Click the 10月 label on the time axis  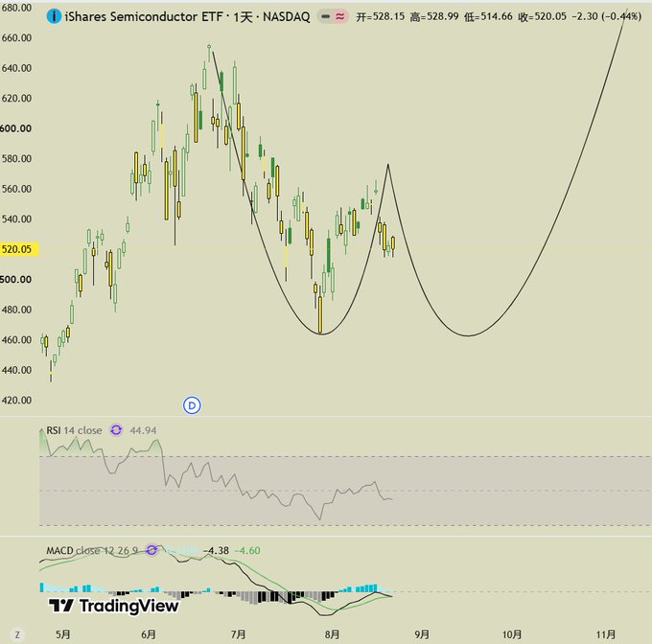(511, 634)
